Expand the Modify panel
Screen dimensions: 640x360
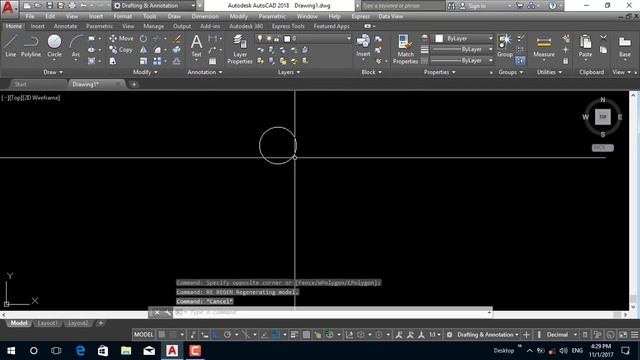click(145, 72)
